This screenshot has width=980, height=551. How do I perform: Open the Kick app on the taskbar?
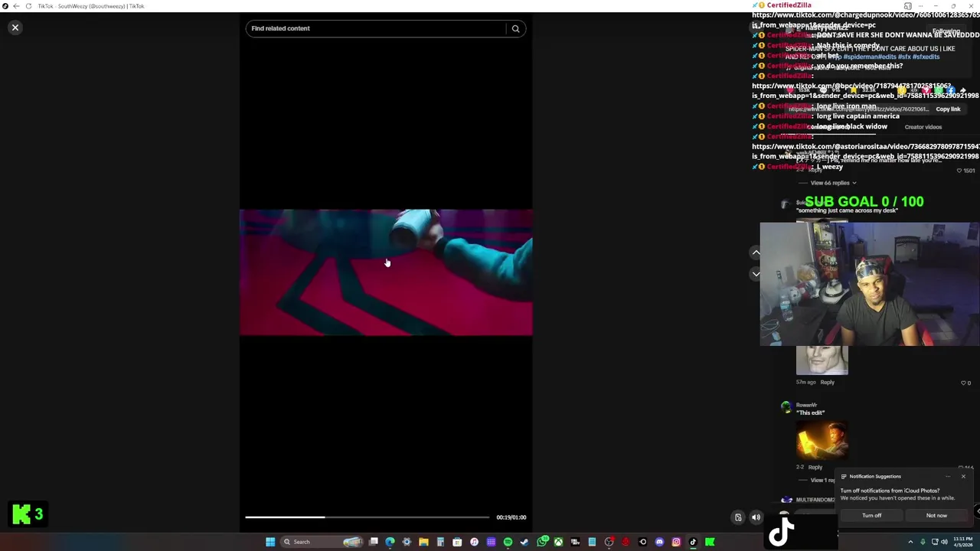(x=710, y=542)
